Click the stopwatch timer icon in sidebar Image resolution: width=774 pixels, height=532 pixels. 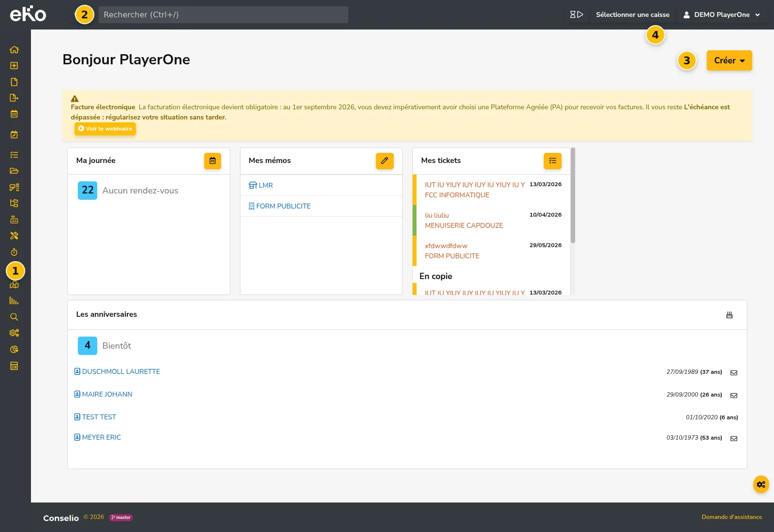[x=14, y=252]
